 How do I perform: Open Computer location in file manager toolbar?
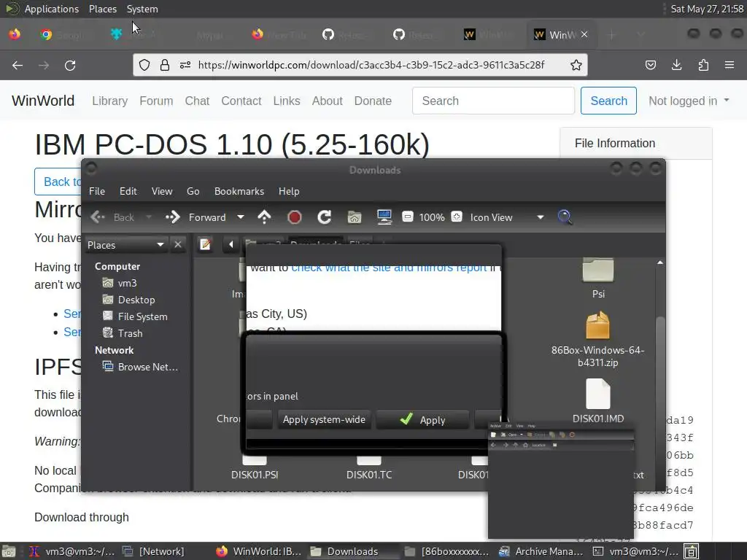384,217
